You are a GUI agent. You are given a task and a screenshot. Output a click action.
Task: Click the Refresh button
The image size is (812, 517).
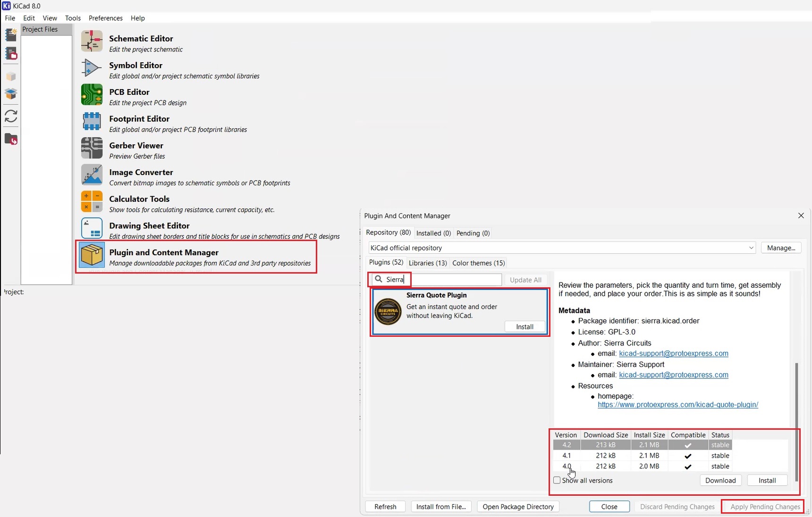(x=385, y=507)
